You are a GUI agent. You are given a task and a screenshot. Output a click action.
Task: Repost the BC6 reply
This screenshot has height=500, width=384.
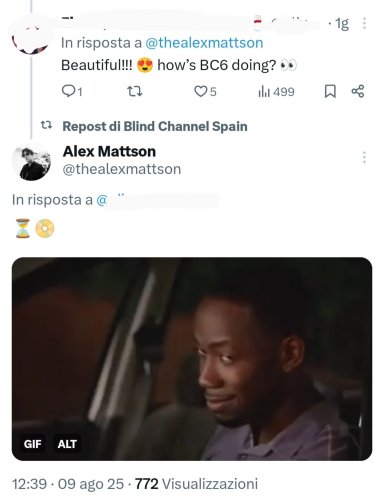pos(135,91)
